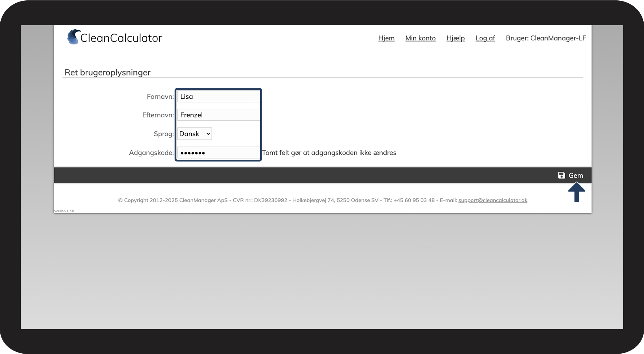Open Min konto in the top navigation
This screenshot has width=644, height=354.
pos(420,38)
